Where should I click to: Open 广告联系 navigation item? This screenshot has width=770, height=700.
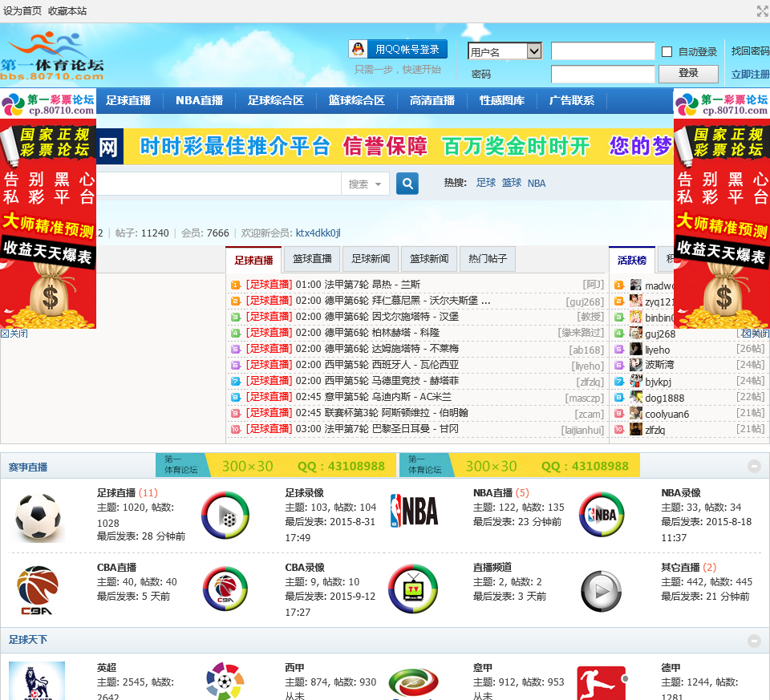click(572, 101)
